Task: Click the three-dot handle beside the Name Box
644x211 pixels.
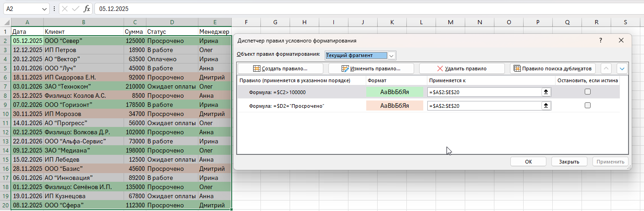Action: pyautogui.click(x=54, y=9)
